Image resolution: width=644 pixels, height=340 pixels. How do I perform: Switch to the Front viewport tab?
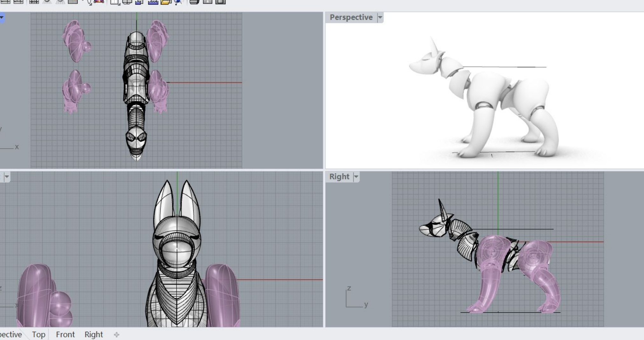click(65, 335)
